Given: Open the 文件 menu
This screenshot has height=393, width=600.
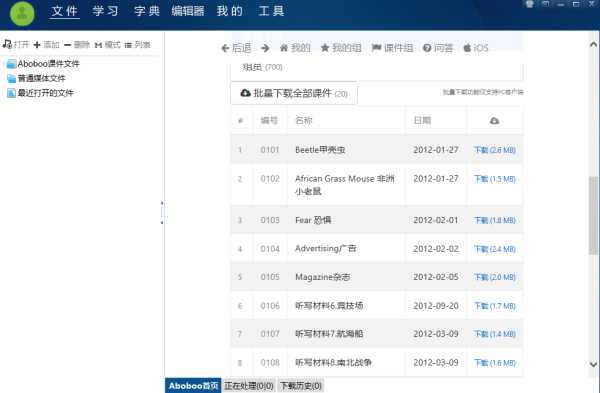Looking at the screenshot, I should (65, 11).
